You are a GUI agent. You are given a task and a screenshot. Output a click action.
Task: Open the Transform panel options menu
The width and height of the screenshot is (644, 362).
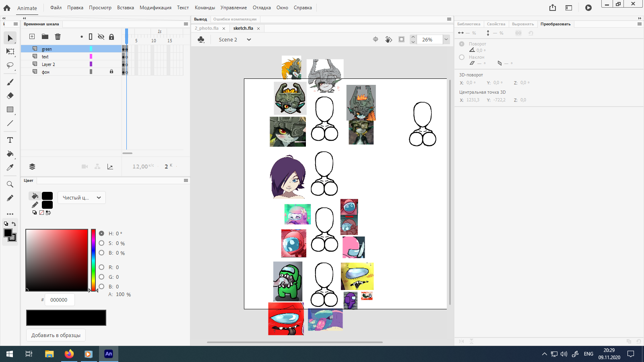(x=639, y=24)
